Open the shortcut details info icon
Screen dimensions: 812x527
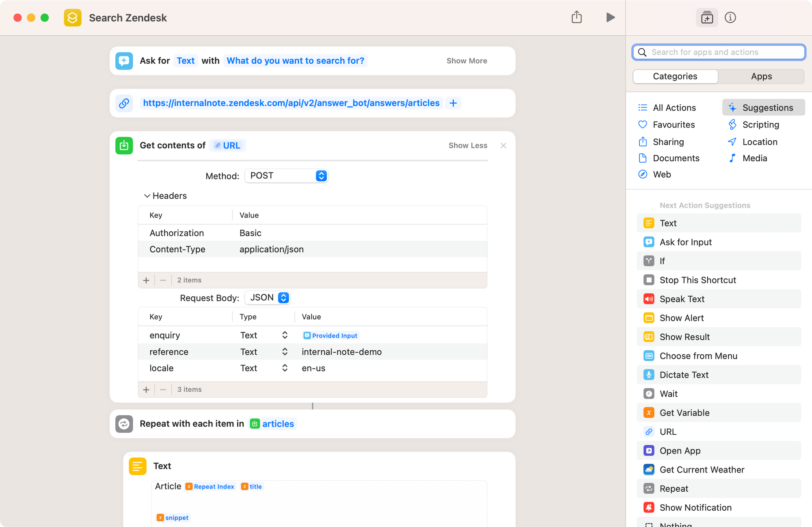(x=730, y=17)
